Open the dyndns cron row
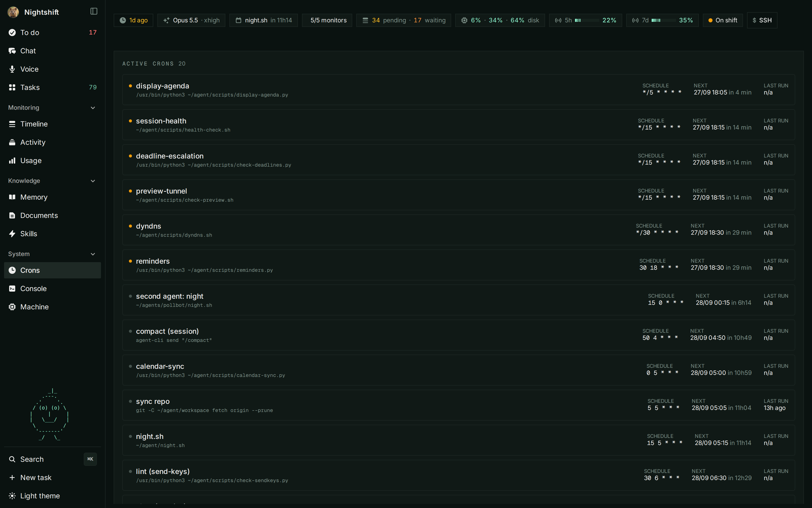Viewport: 812px width, 508px height. 458,230
